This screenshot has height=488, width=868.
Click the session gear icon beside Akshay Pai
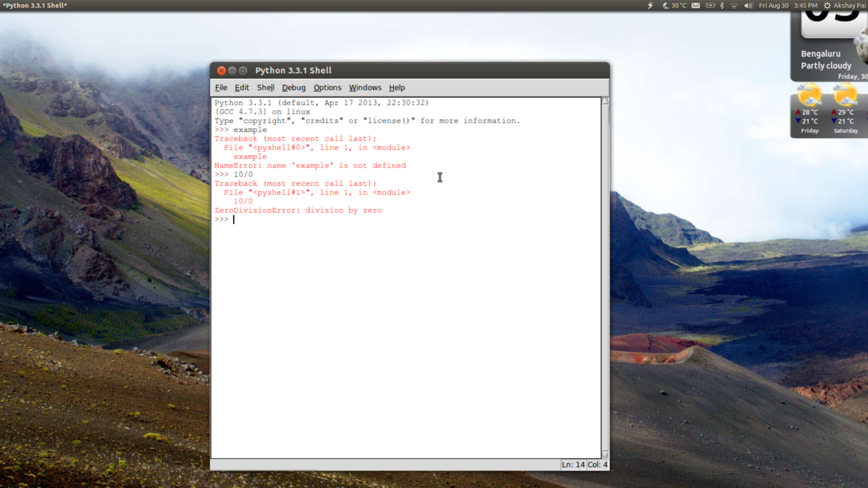tap(828, 5)
